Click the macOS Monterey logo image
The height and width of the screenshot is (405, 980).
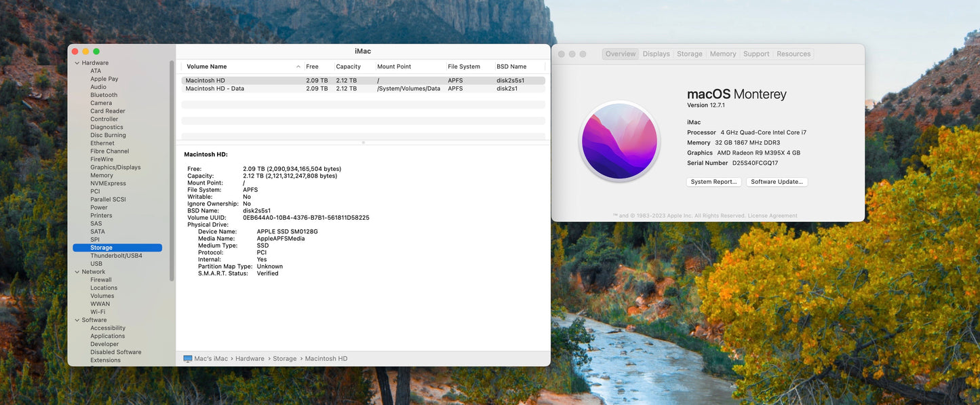619,141
